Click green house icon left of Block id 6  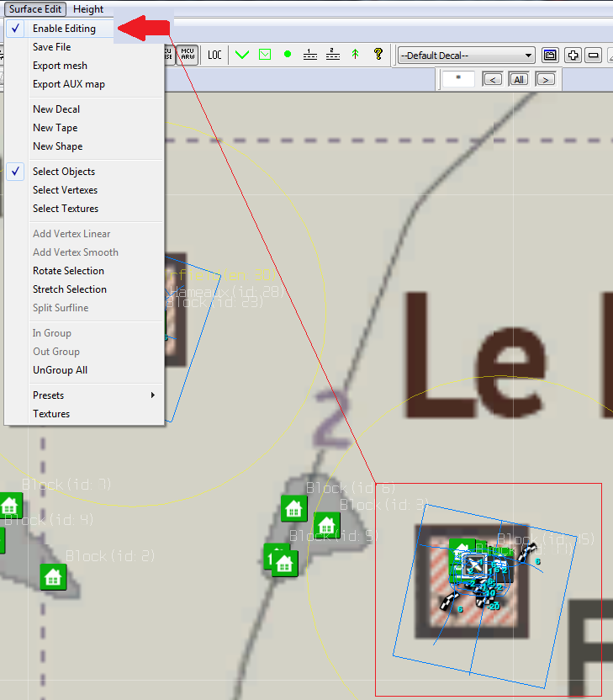pyautogui.click(x=294, y=508)
